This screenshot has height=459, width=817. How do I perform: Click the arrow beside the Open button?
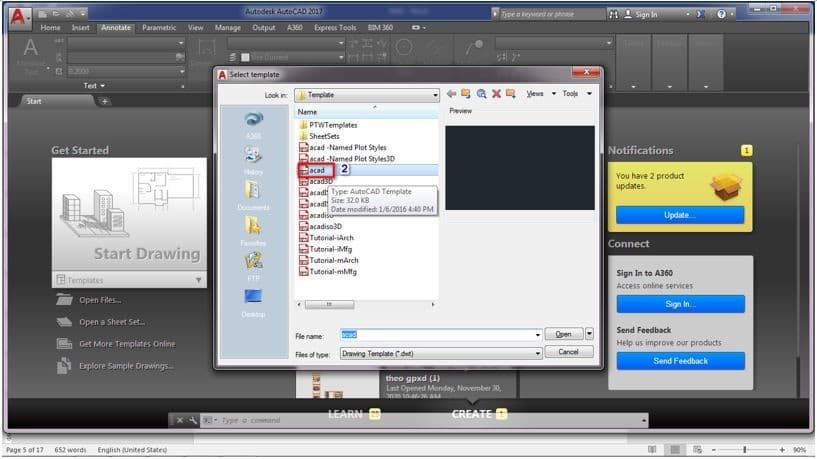click(x=589, y=334)
